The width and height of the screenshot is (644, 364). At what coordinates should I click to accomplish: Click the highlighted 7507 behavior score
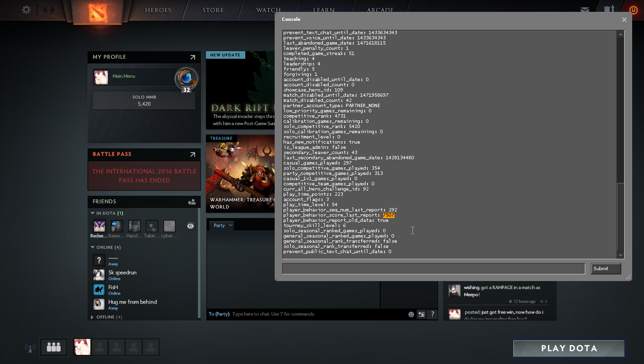coord(388,215)
